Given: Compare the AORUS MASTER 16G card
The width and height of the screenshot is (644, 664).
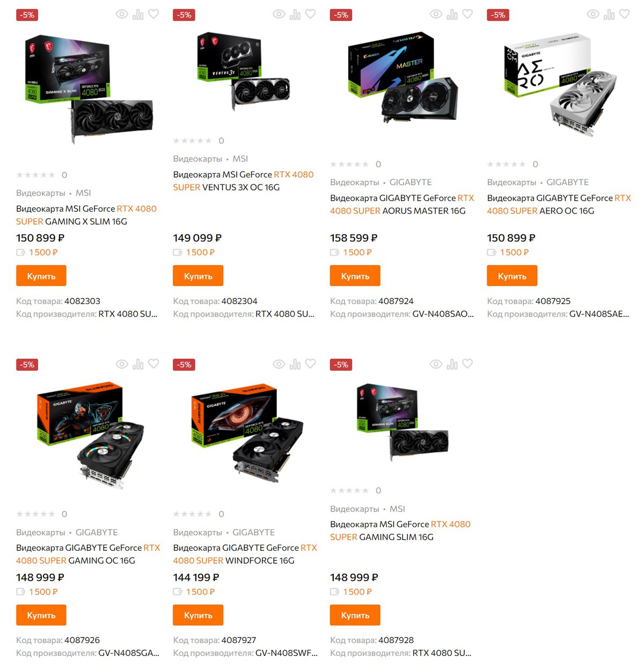Looking at the screenshot, I should [x=452, y=14].
